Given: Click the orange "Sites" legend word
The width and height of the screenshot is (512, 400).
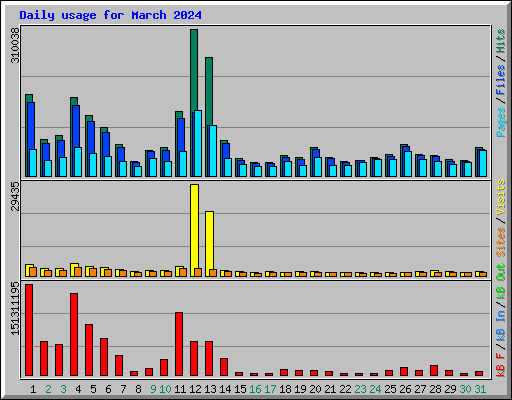Looking at the screenshot, I should coord(501,242).
